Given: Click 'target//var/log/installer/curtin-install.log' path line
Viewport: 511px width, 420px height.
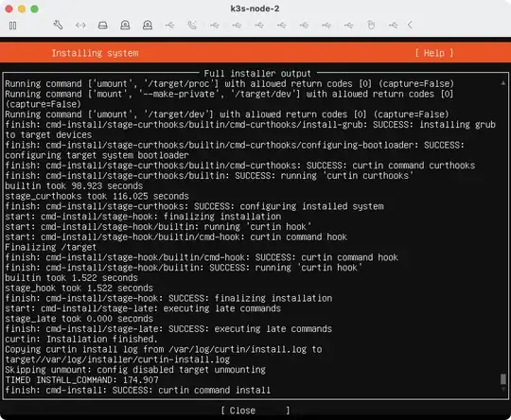Looking at the screenshot, I should tap(117, 359).
